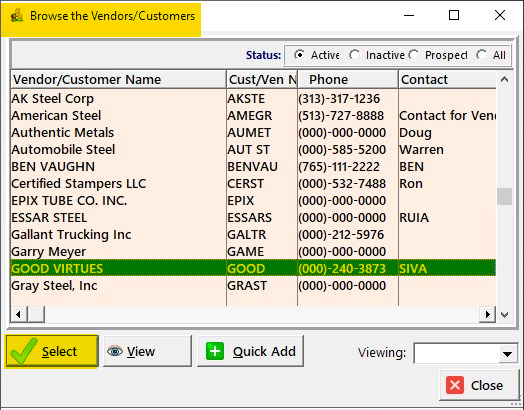The height and width of the screenshot is (410, 524).
Task: Select the Authentic Metals row
Action: point(253,133)
